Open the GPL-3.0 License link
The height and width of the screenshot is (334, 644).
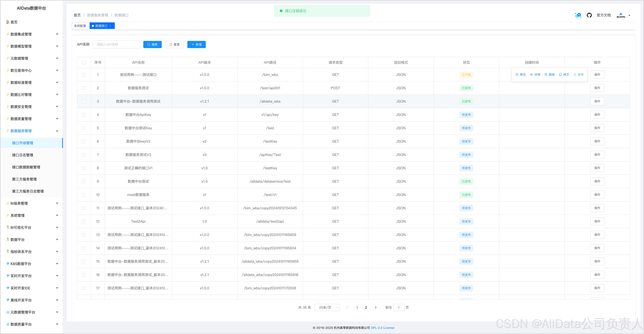[x=382, y=328]
